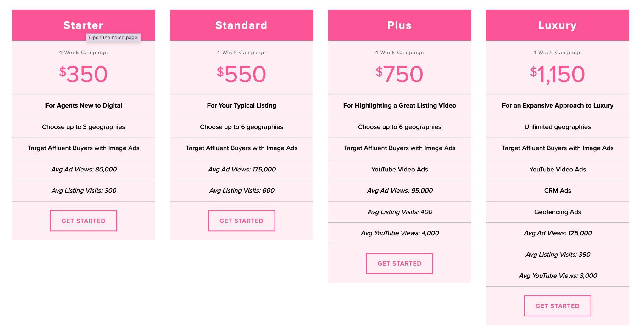The width and height of the screenshot is (644, 336).
Task: Select 'Avg YouTube Views: 4,000' row
Action: 399,233
